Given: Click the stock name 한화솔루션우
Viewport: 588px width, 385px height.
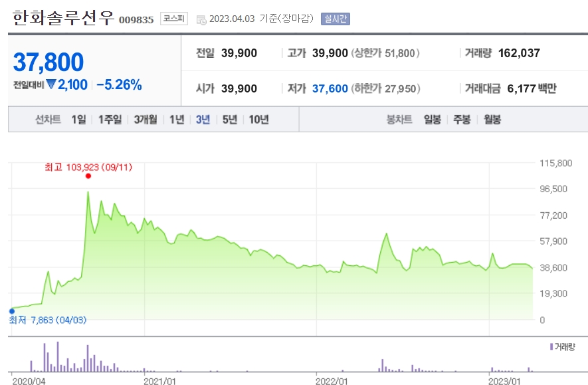Looking at the screenshot, I should click(63, 18).
